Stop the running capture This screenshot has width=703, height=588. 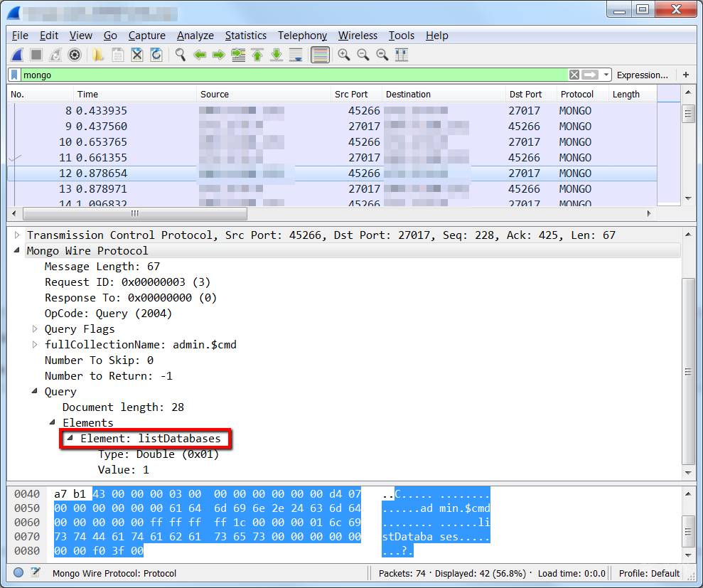[36, 55]
